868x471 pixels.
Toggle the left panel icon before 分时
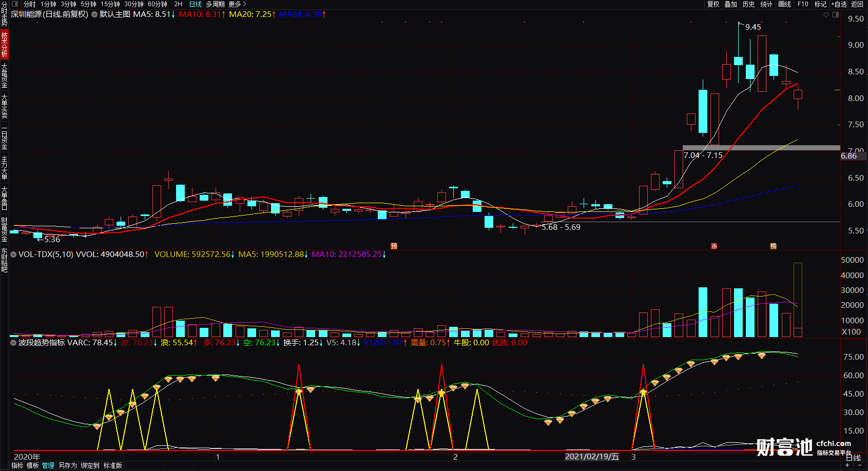point(15,4)
